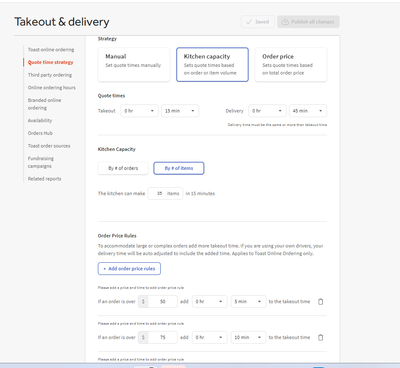400x368 pixels.
Task: Delete the order over $75 price rule
Action: coord(320,337)
